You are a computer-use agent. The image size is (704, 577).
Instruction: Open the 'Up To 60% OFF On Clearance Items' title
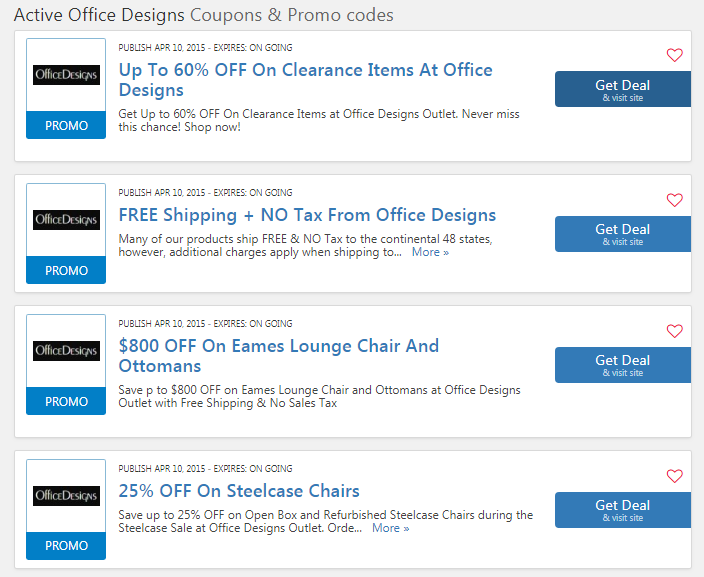(x=305, y=80)
